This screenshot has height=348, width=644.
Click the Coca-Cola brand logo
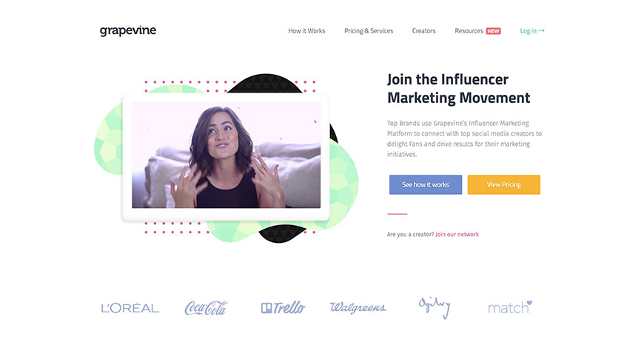coord(206,308)
